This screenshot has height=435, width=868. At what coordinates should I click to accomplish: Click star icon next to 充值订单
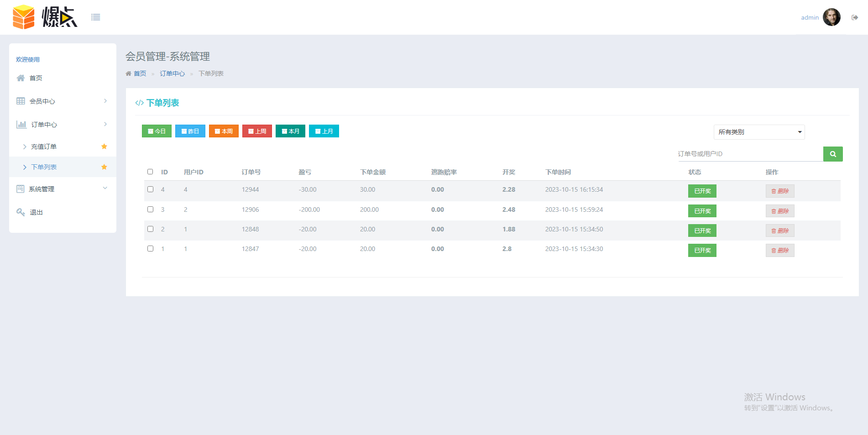(x=104, y=147)
